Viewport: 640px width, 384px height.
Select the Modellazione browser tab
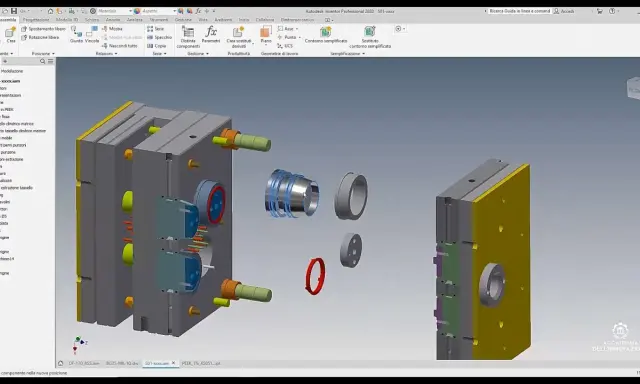click(x=11, y=71)
